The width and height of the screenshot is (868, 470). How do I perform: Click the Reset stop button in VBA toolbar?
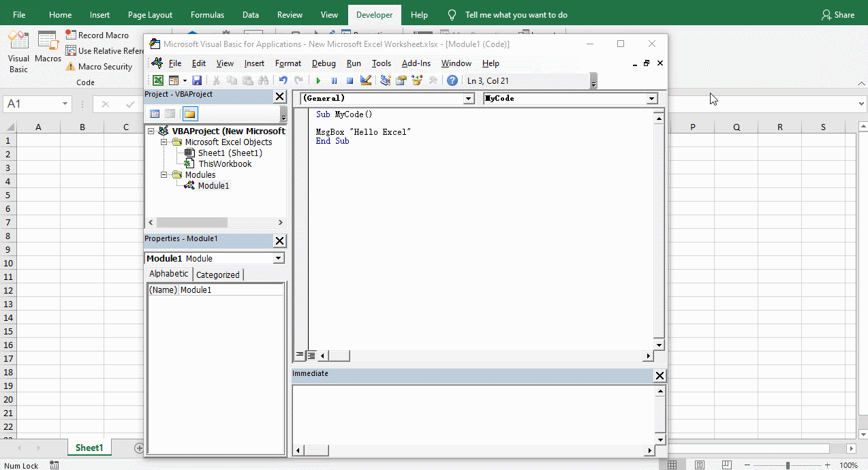point(350,80)
